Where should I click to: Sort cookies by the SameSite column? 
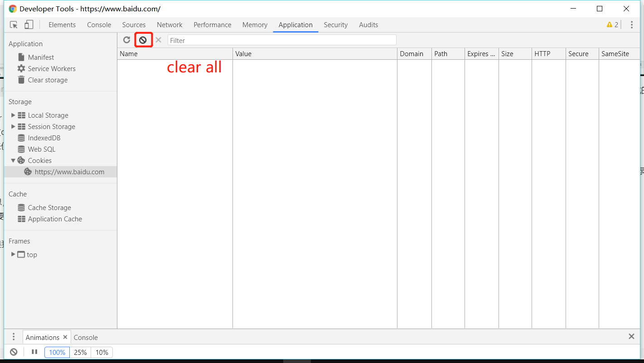coord(619,54)
